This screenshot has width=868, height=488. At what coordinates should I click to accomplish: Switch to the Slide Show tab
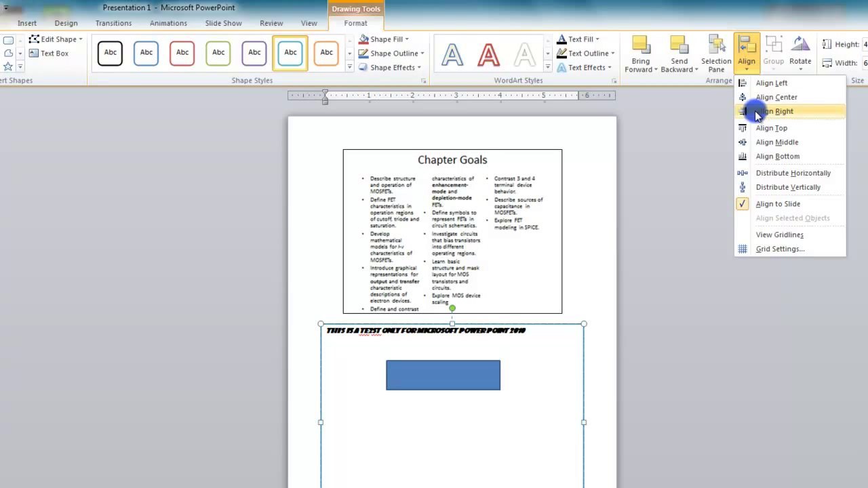click(223, 23)
